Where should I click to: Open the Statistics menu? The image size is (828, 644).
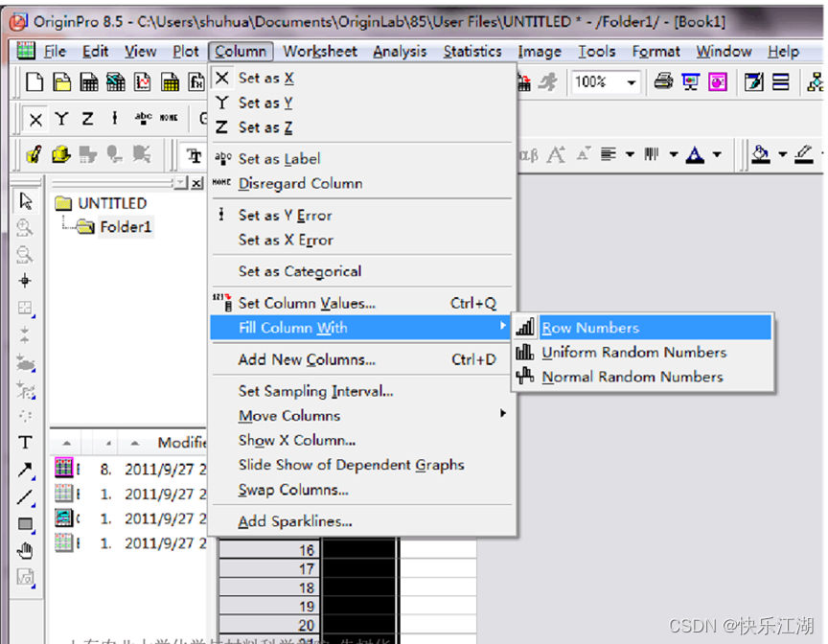472,52
